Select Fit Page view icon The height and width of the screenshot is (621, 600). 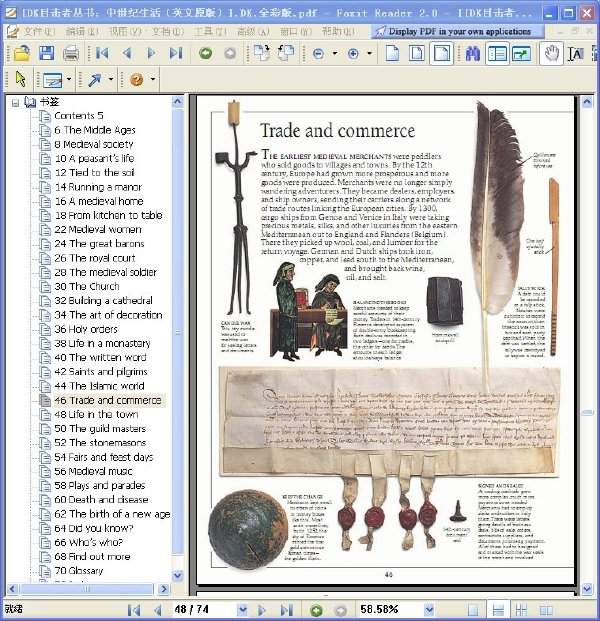[x=417, y=53]
